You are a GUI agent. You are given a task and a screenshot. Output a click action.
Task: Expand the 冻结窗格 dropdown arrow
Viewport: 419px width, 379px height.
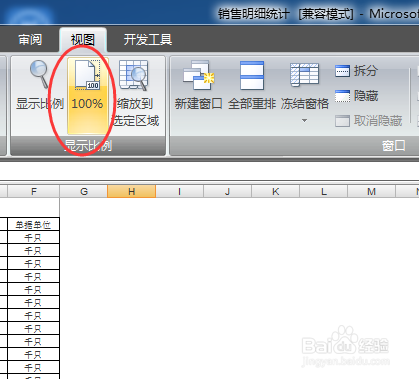(x=304, y=121)
